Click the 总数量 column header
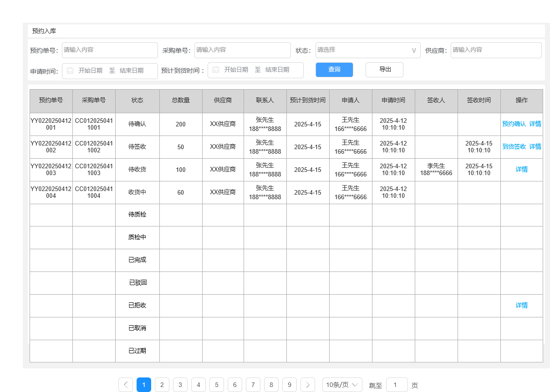550x392 pixels. (x=181, y=101)
